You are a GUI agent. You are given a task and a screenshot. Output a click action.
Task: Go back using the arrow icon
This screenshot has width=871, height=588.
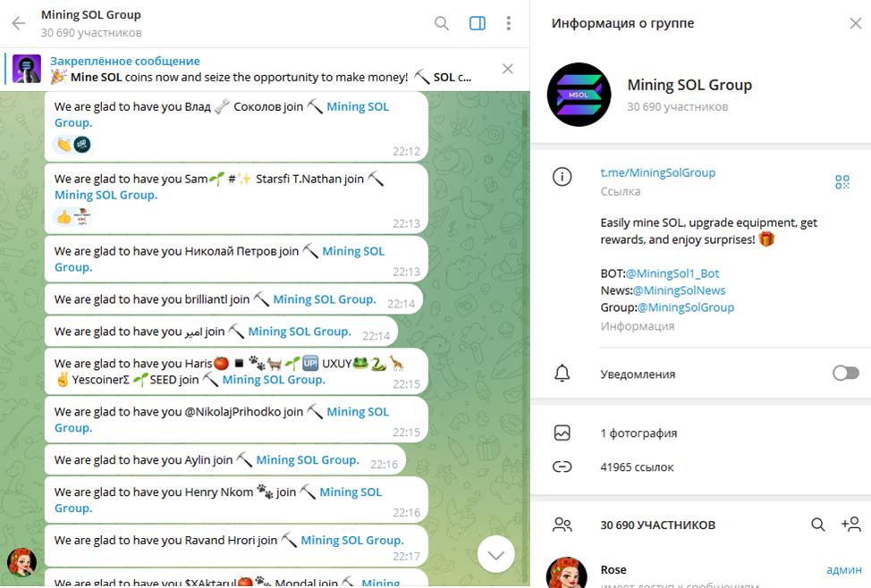click(19, 23)
